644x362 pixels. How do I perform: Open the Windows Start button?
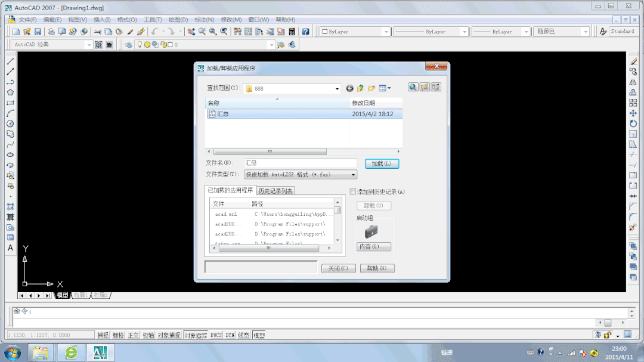tap(13, 352)
